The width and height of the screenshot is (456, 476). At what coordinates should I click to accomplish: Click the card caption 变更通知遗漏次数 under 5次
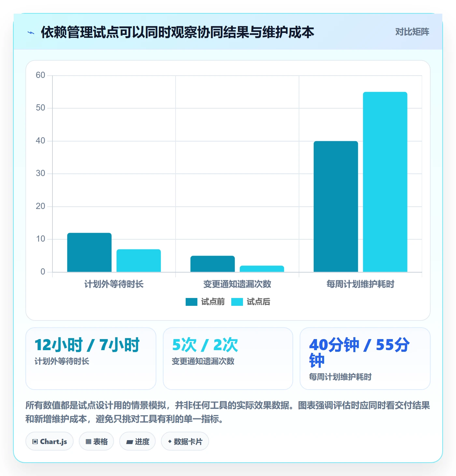(203, 361)
